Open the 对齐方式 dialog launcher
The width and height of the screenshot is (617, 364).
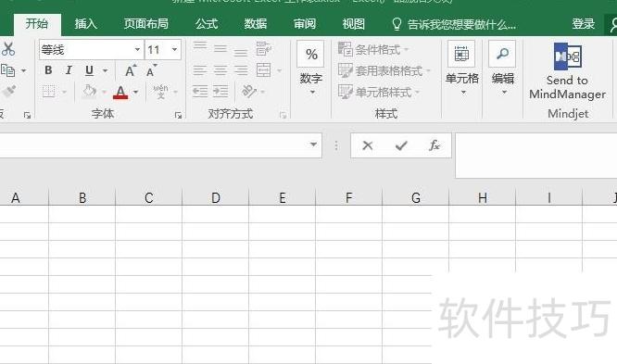point(283,115)
